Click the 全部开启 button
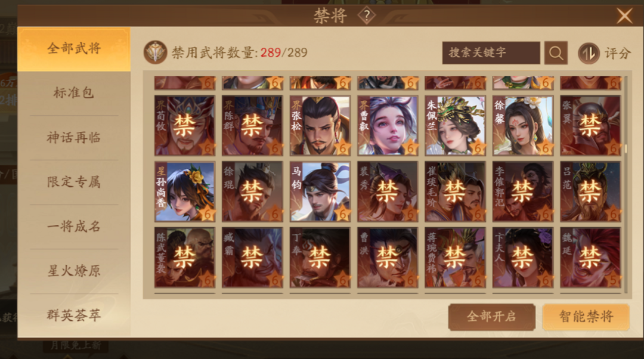This screenshot has width=644, height=359. 491,317
